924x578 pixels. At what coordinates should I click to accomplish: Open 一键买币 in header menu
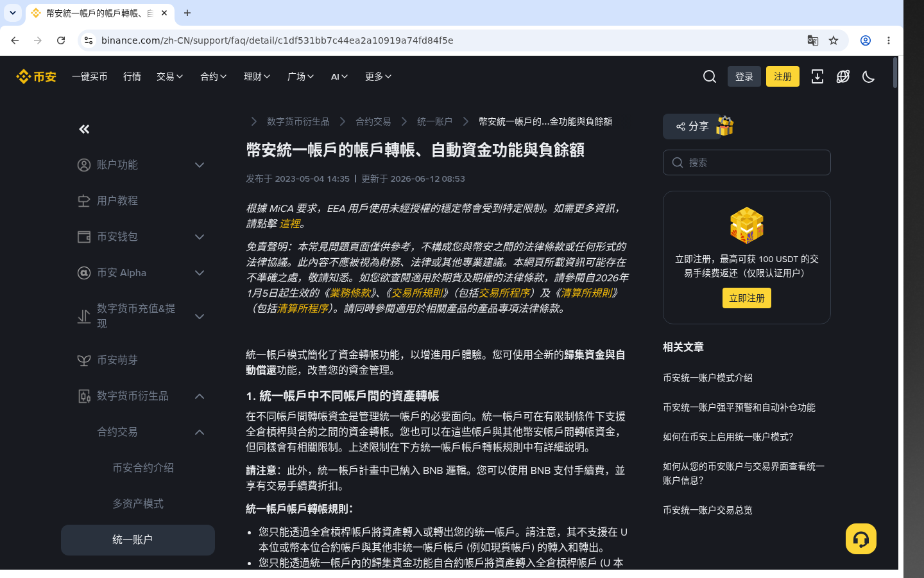pyautogui.click(x=90, y=76)
